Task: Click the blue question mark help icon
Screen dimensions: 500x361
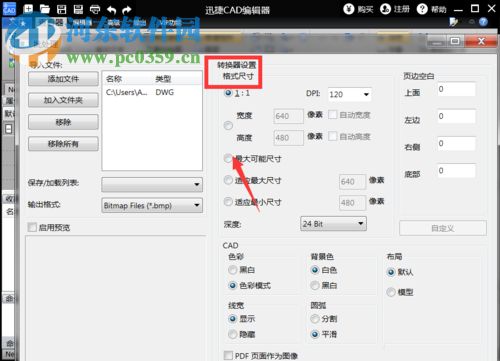Action: pos(483,22)
